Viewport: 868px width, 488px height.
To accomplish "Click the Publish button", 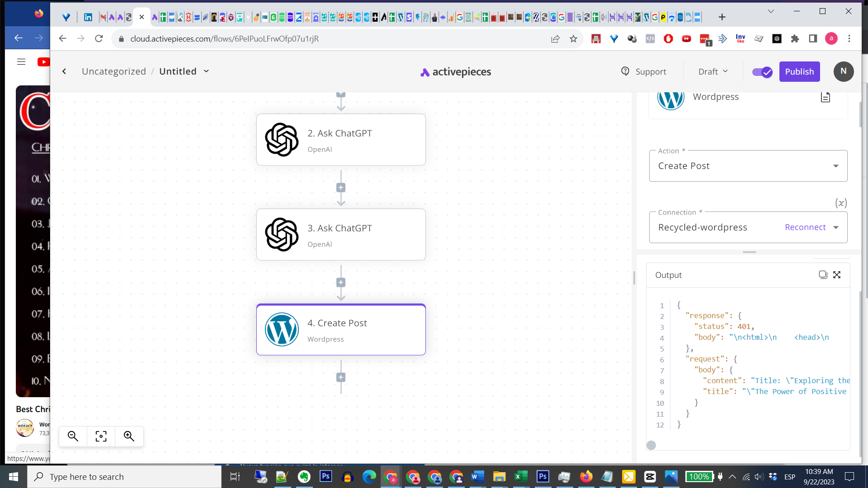I will pos(799,72).
